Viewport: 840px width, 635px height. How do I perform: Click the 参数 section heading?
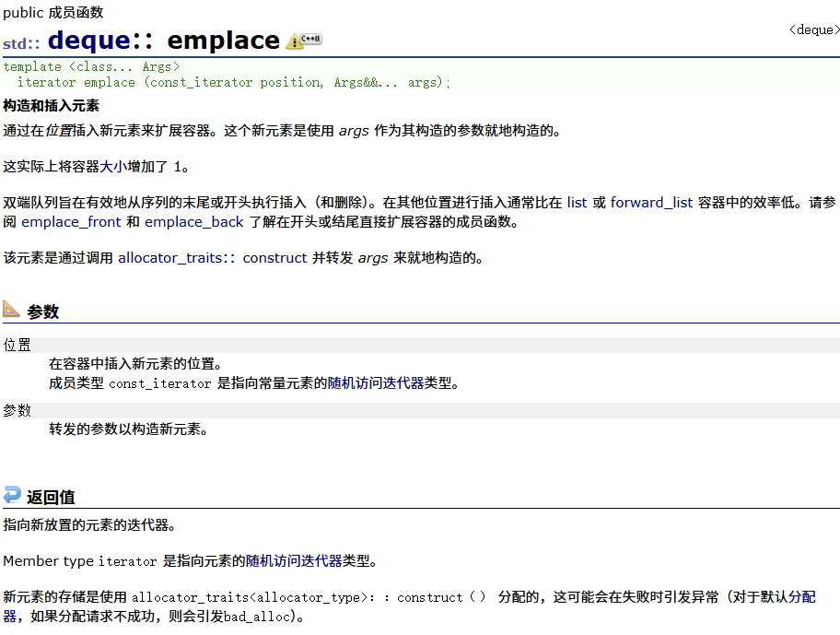click(x=43, y=312)
